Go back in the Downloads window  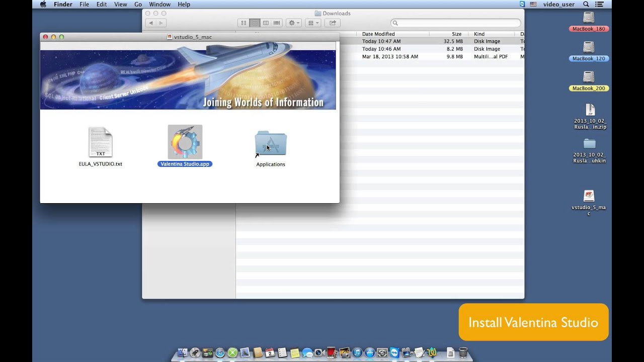pyautogui.click(x=150, y=23)
